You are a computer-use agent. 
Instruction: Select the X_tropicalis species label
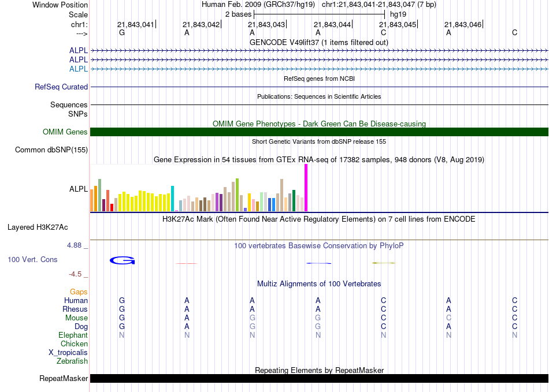68,353
